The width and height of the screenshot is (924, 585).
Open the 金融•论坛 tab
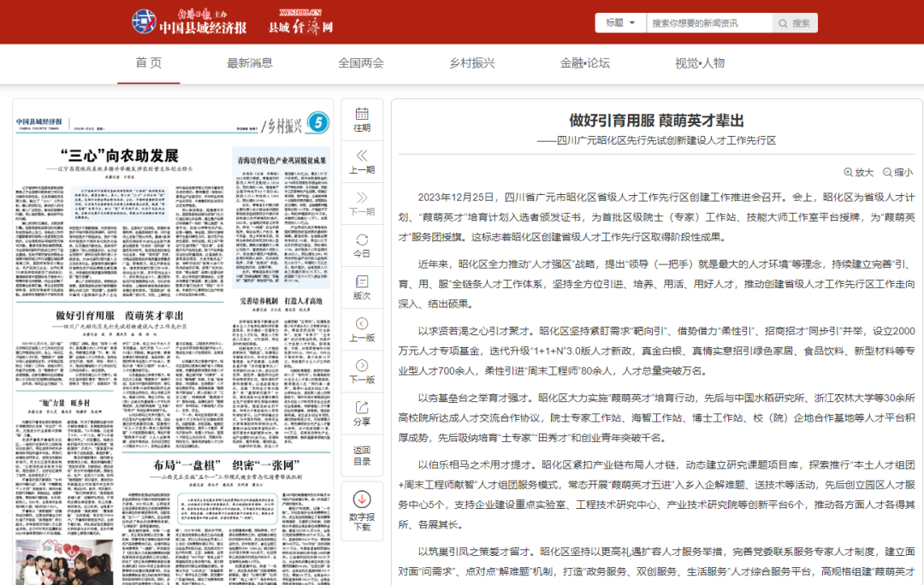(584, 63)
